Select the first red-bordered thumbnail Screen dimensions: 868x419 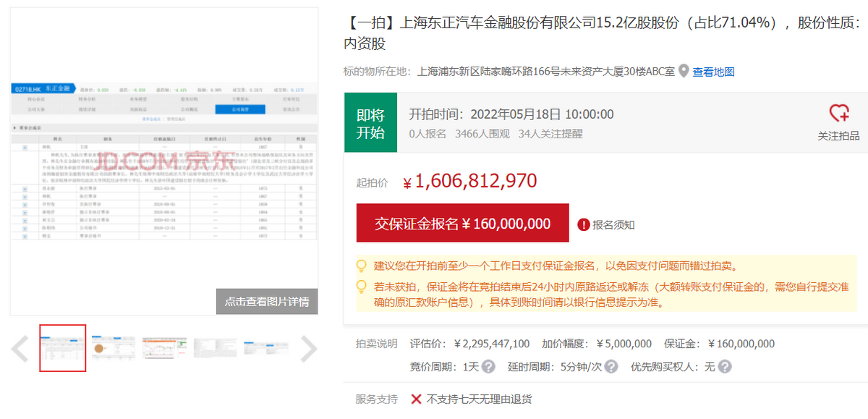click(x=63, y=348)
